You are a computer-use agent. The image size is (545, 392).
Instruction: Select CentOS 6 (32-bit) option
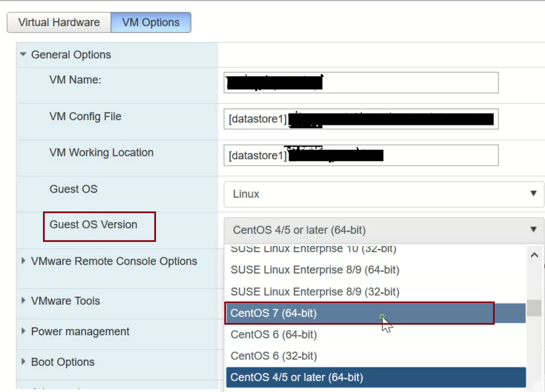pos(375,356)
